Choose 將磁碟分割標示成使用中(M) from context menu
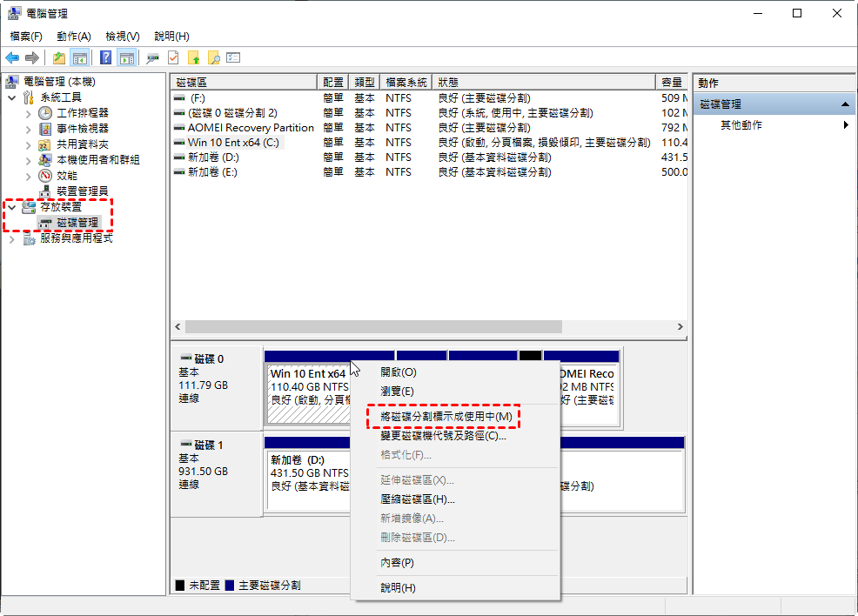Viewport: 858px width, 616px height. tap(446, 417)
